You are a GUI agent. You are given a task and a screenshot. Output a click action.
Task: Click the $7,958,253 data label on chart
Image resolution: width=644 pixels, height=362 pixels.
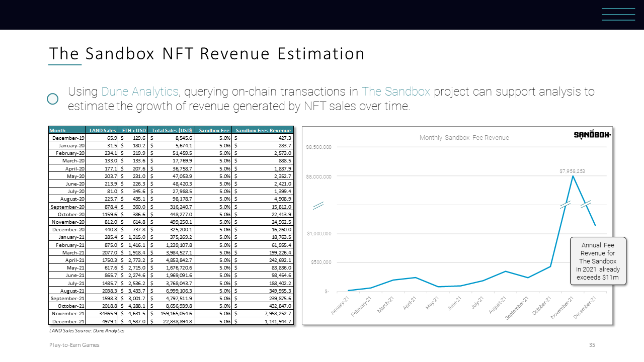pos(572,171)
